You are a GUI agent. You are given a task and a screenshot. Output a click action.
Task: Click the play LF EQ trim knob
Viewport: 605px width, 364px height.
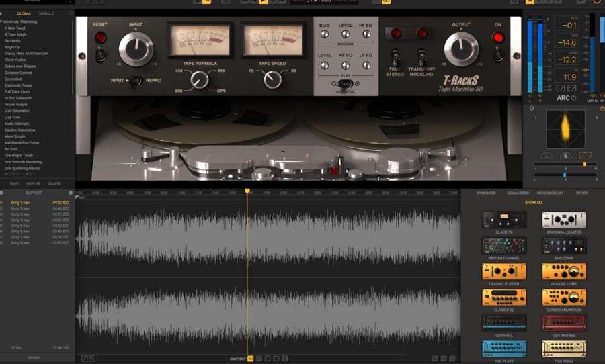click(366, 65)
